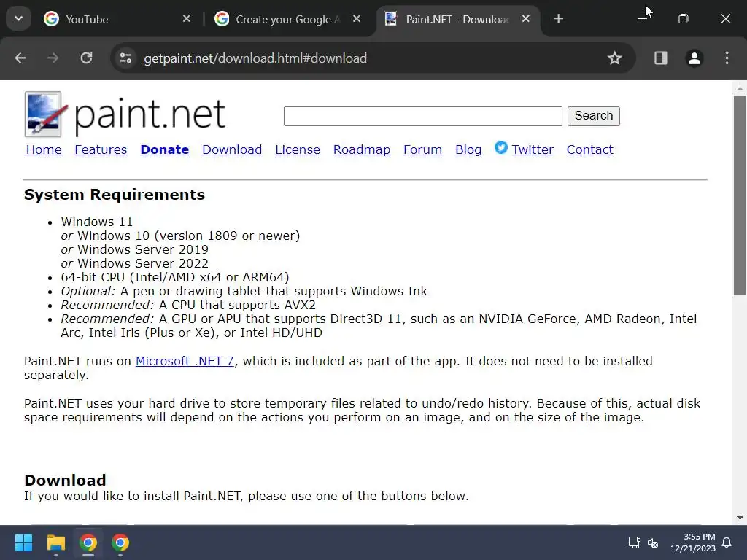This screenshot has width=747, height=560.
Task: Open the Donate link
Action: pyautogui.click(x=164, y=149)
